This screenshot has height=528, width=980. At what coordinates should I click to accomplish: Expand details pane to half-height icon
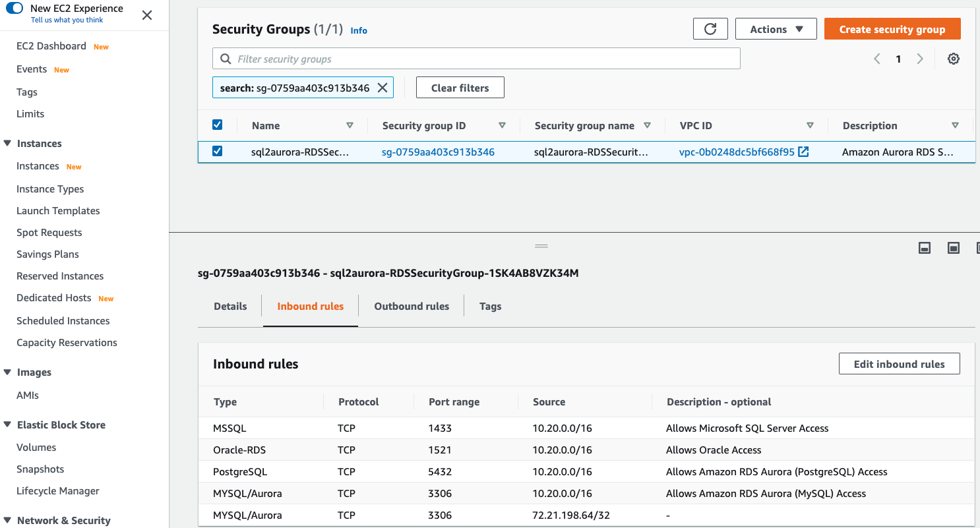(953, 248)
